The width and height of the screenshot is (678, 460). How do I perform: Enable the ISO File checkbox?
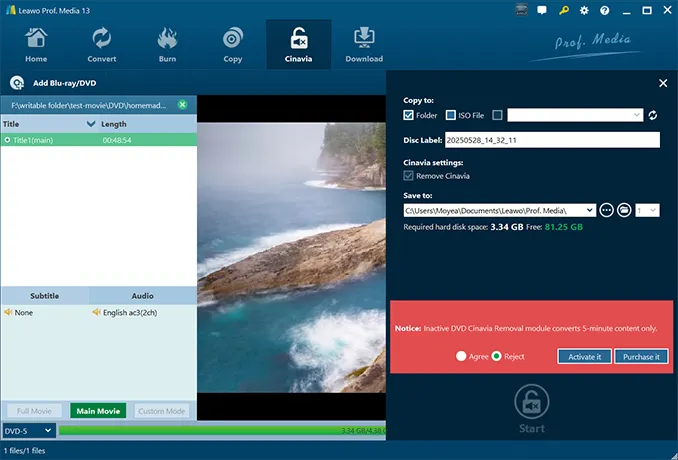pos(451,115)
